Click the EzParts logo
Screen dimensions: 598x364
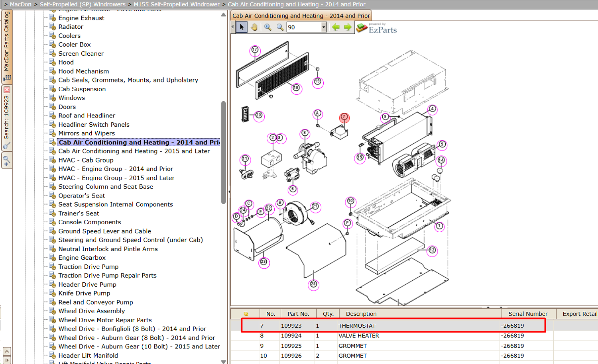pyautogui.click(x=377, y=28)
